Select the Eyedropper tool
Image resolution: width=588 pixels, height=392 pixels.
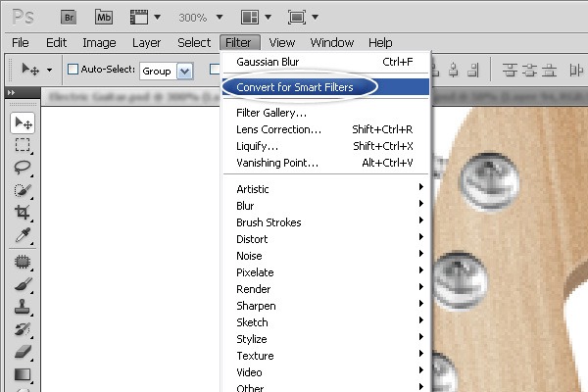(23, 235)
